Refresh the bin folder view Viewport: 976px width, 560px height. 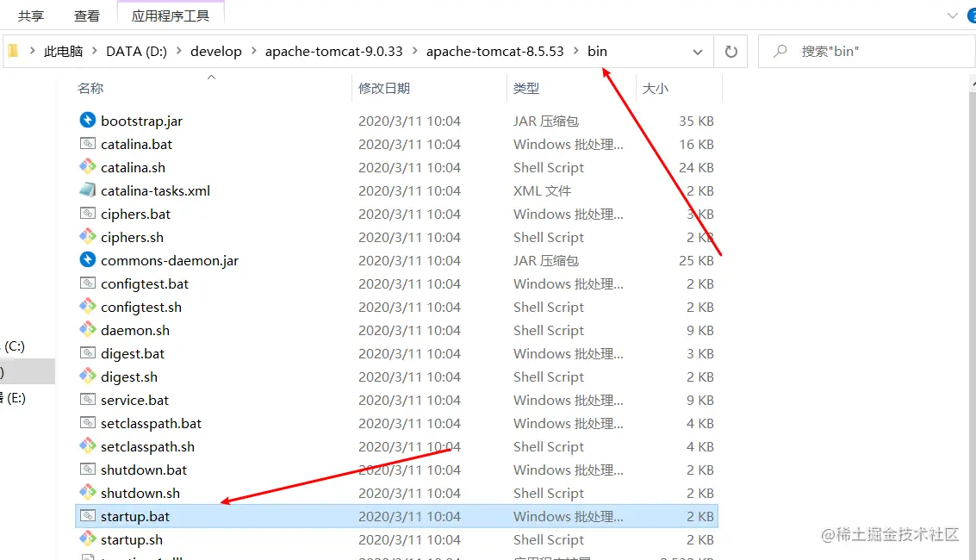[x=730, y=52]
